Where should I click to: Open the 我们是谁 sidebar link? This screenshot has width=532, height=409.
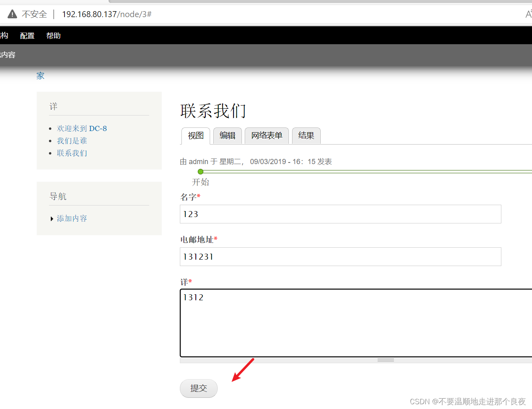coord(72,141)
